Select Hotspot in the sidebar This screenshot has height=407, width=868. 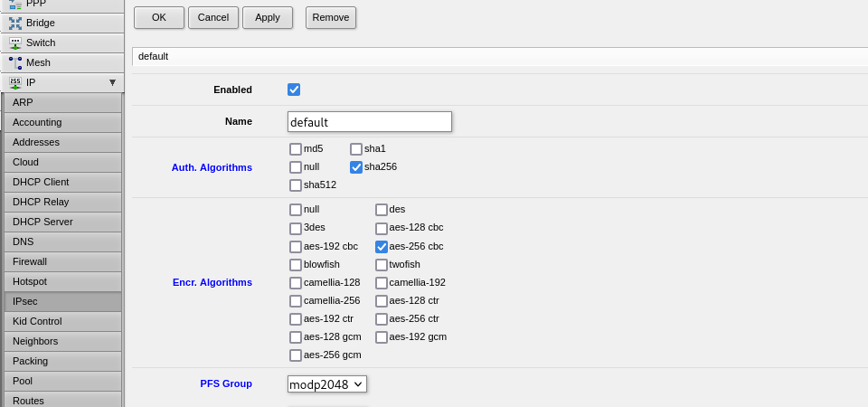pyautogui.click(x=62, y=281)
